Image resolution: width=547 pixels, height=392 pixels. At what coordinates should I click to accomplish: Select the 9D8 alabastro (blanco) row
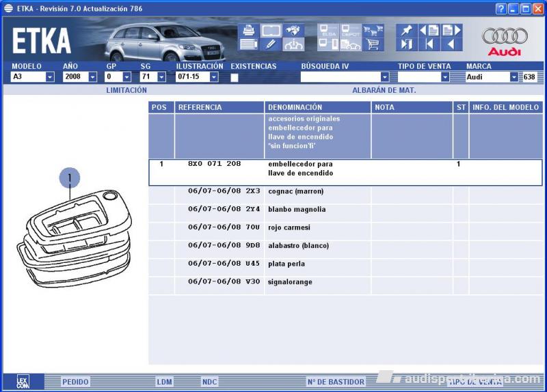click(x=345, y=249)
